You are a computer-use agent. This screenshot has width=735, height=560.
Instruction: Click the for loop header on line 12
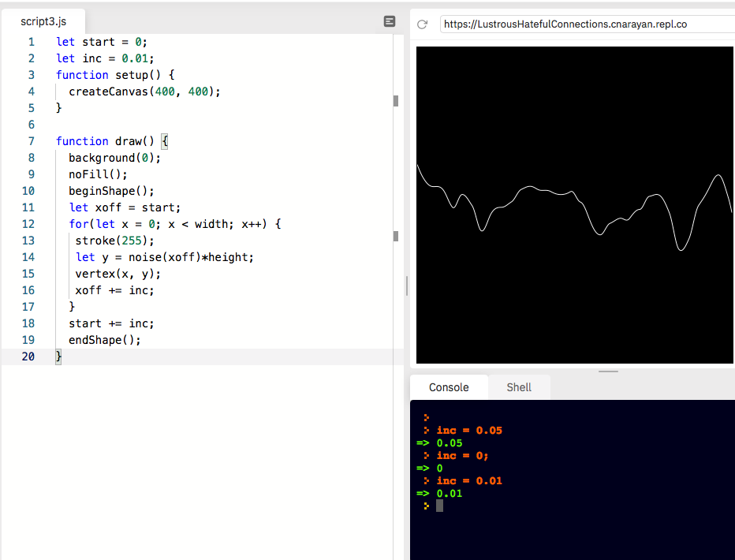175,224
